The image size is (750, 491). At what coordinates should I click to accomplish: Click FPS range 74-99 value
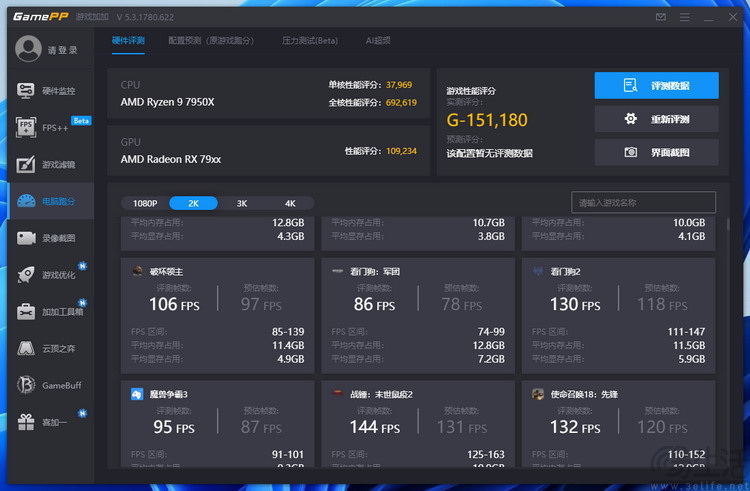click(491, 331)
